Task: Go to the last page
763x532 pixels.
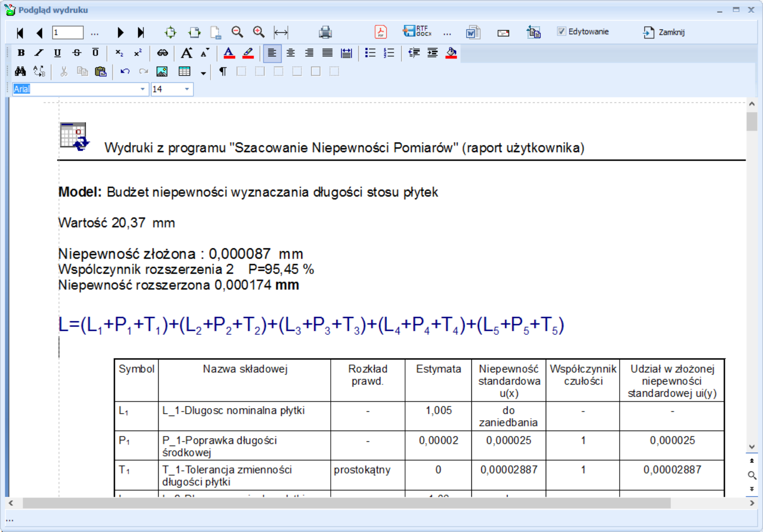Action: point(141,32)
